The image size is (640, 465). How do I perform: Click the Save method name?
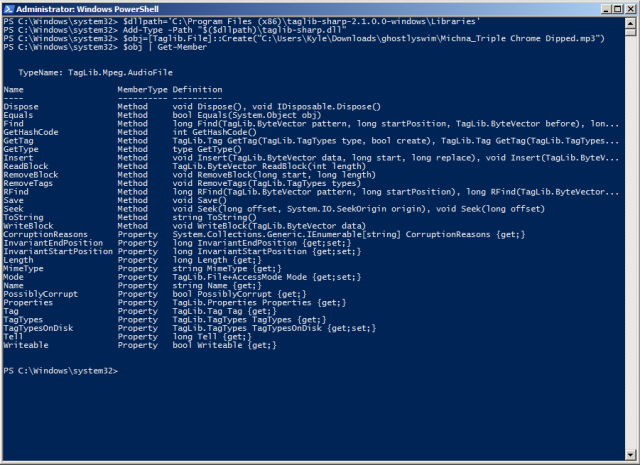[13, 200]
